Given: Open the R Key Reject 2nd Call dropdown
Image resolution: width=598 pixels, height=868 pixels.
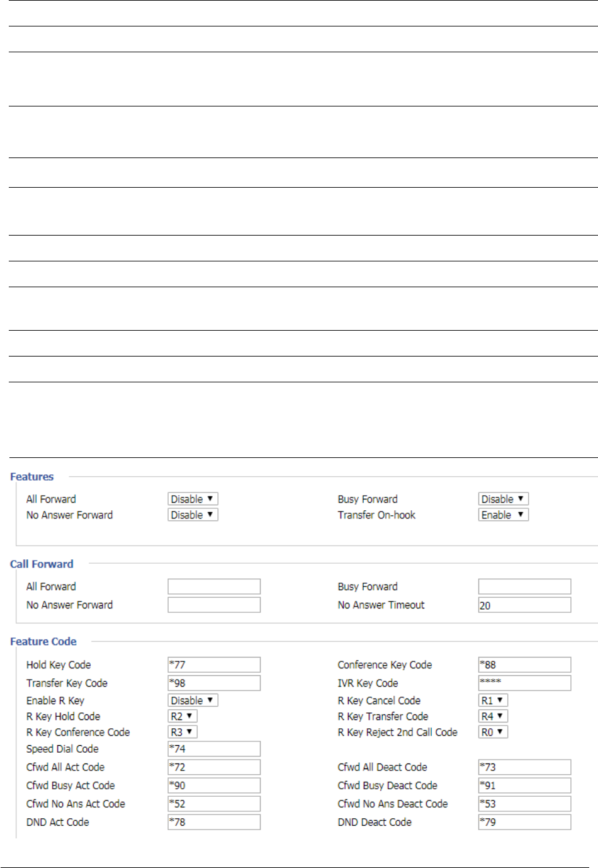Looking at the screenshot, I should tap(493, 732).
